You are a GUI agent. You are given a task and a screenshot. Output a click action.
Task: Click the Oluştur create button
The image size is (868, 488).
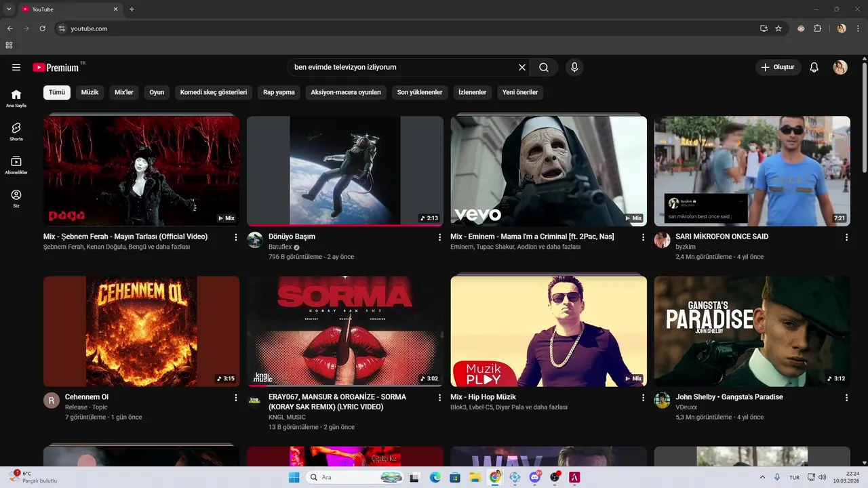click(x=778, y=67)
